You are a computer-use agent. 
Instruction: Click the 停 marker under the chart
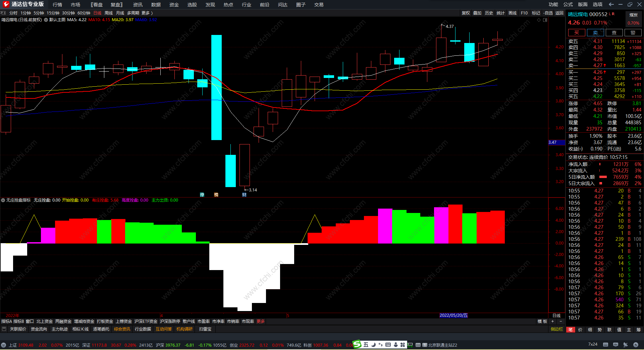tap(202, 195)
